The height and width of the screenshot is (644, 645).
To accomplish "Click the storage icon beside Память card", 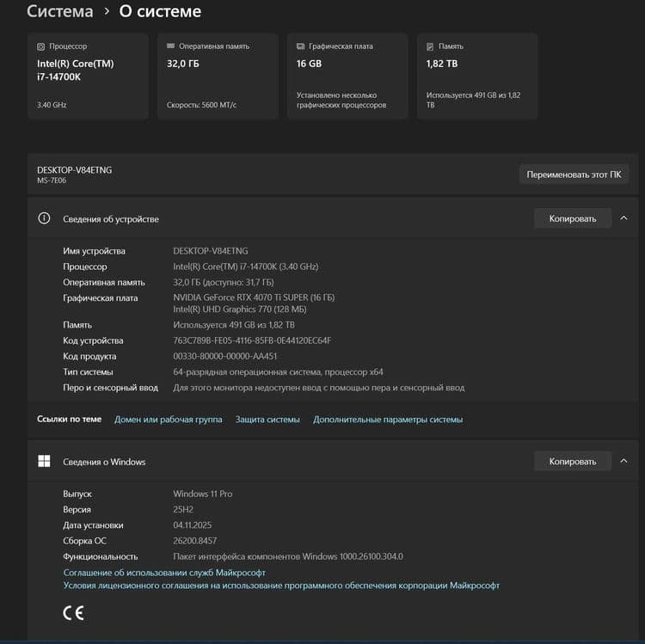I will click(430, 46).
